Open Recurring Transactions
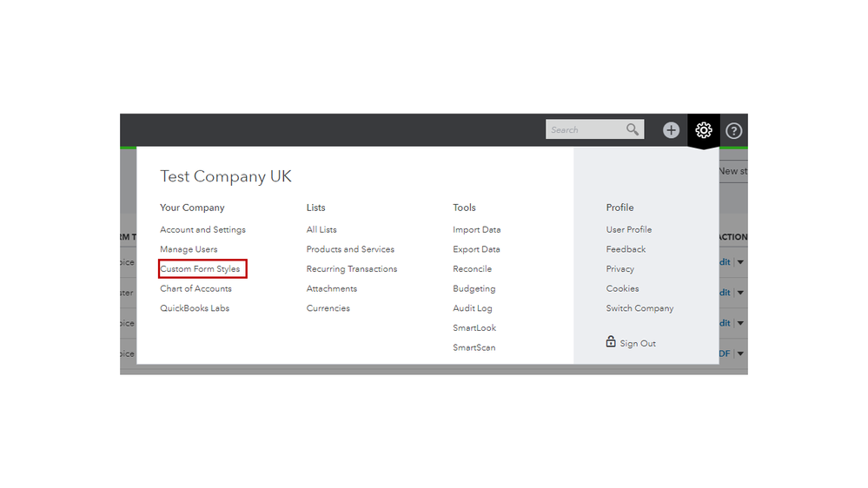This screenshot has width=868, height=488. point(352,269)
